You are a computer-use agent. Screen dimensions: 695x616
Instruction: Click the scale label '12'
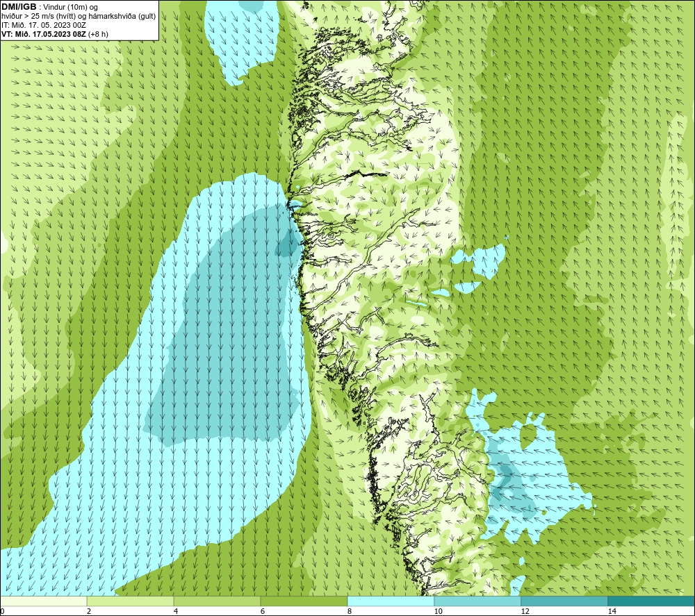pos(525,612)
